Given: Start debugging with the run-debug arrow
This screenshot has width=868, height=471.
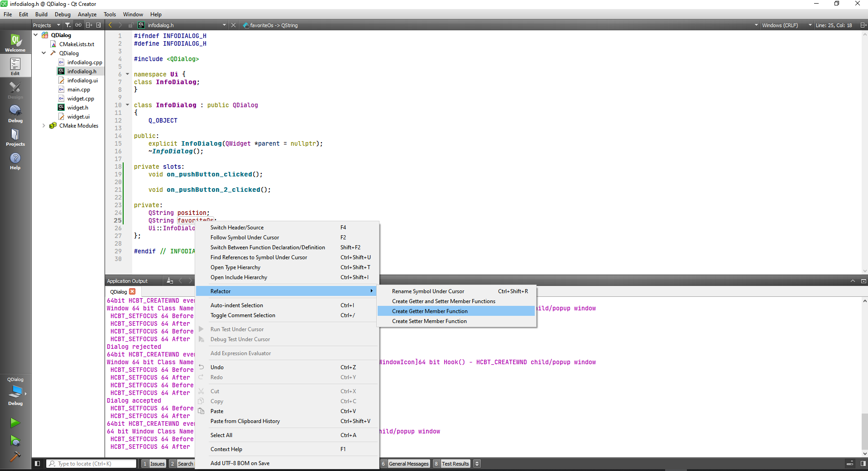Looking at the screenshot, I should pyautogui.click(x=15, y=440).
